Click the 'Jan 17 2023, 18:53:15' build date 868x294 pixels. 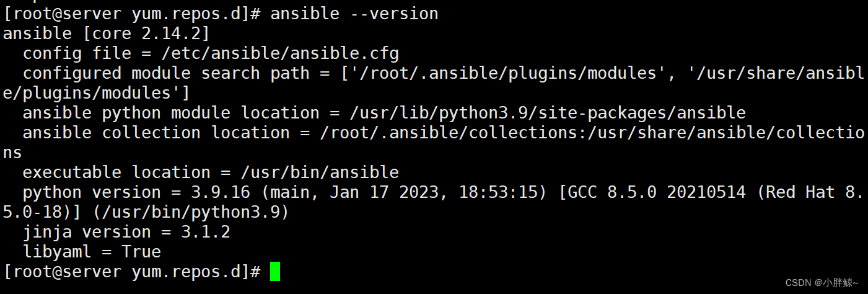coord(434,192)
